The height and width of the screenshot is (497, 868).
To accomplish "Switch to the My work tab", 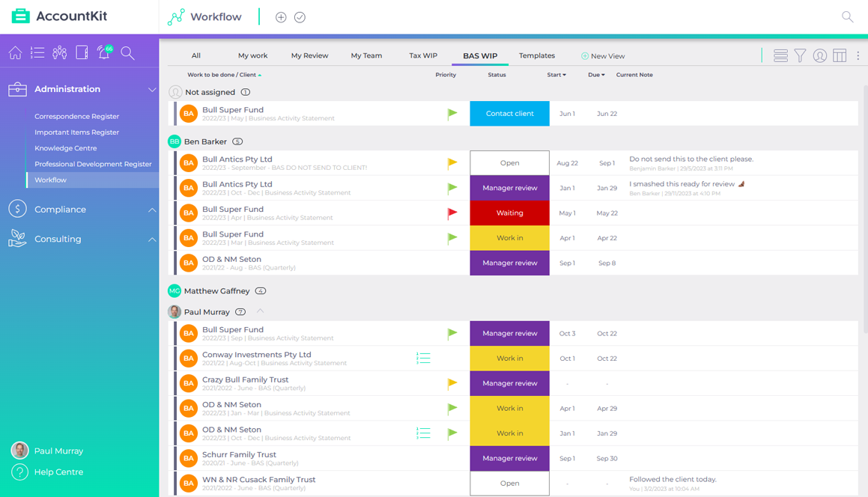I will [252, 55].
